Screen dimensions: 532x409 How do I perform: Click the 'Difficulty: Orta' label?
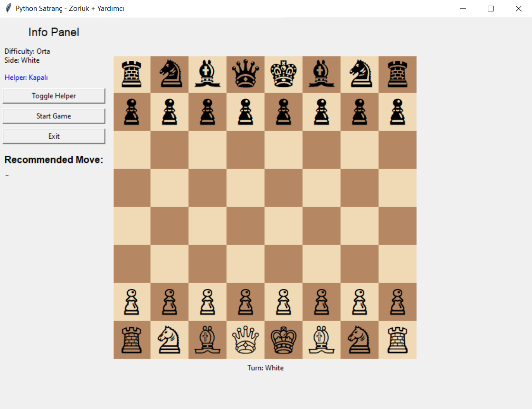[x=27, y=51]
